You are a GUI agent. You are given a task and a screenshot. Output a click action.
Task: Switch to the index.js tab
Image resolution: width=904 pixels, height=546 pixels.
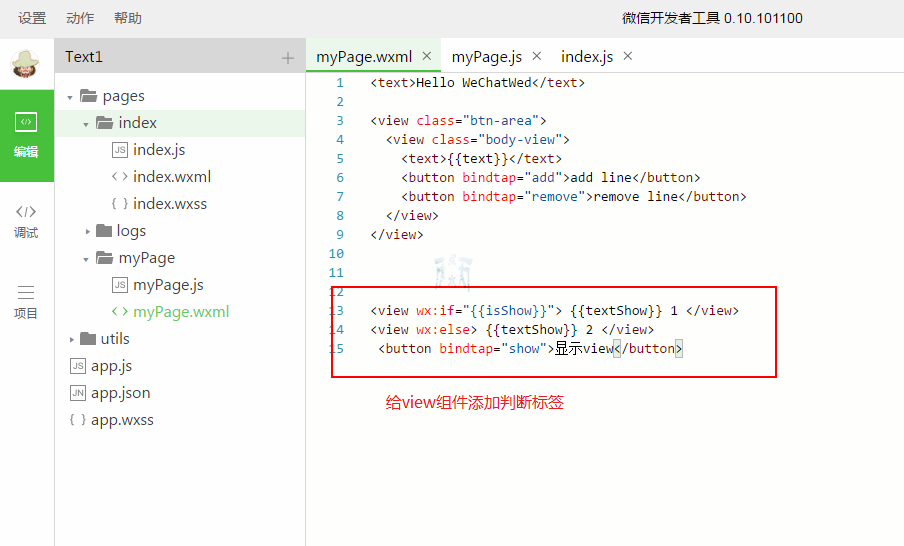[x=587, y=57]
